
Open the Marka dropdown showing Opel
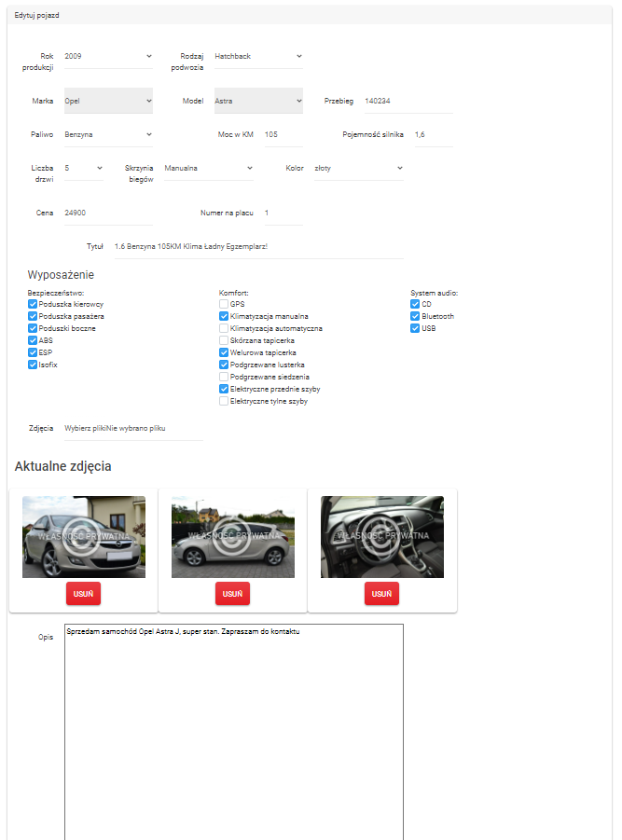point(108,101)
